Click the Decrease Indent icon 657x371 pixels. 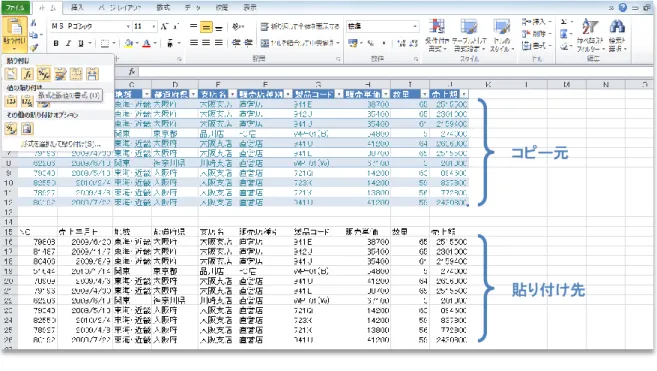[x=236, y=43]
